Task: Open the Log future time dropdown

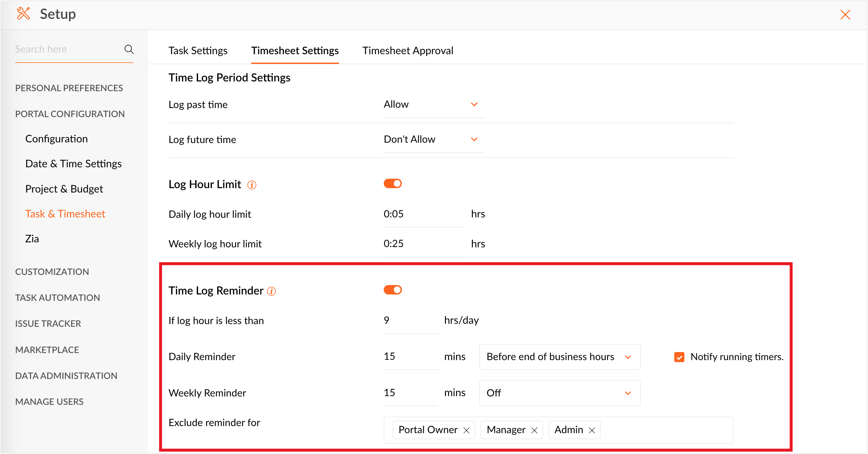Action: (433, 140)
